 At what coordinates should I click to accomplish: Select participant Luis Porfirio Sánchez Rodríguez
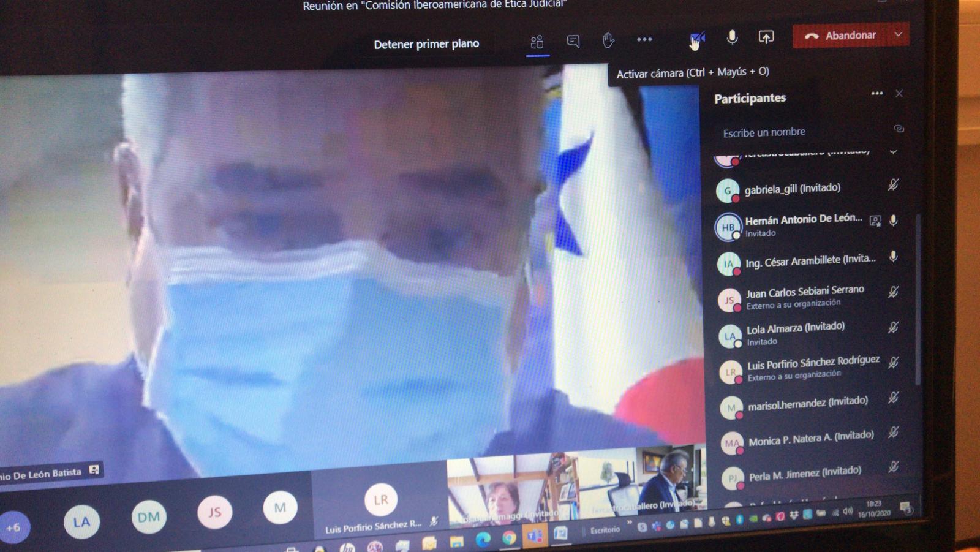[x=810, y=368]
